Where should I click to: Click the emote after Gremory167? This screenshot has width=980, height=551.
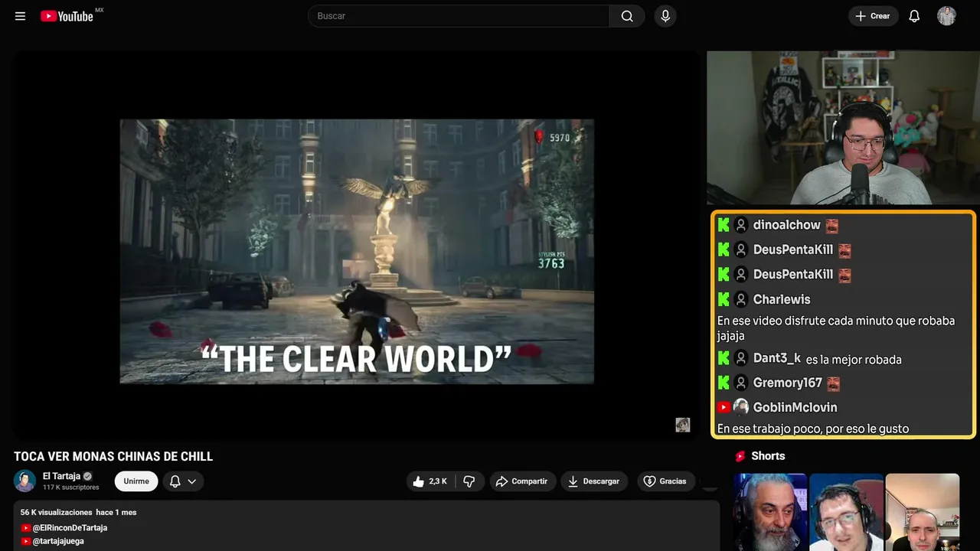click(833, 383)
